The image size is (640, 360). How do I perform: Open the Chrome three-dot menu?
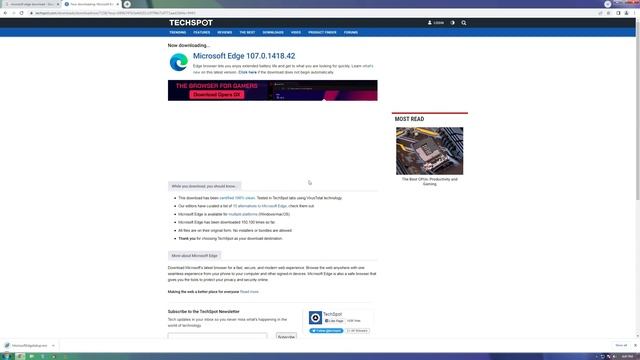pos(634,13)
